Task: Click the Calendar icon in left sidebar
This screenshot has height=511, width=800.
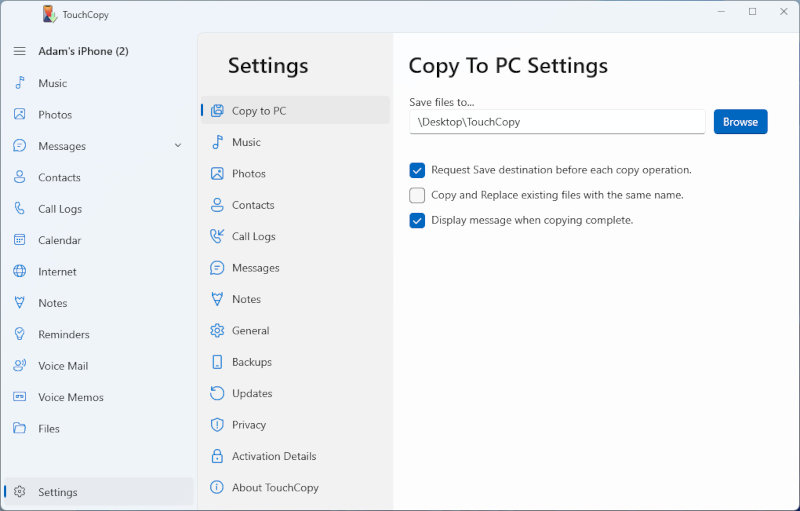Action: 19,240
